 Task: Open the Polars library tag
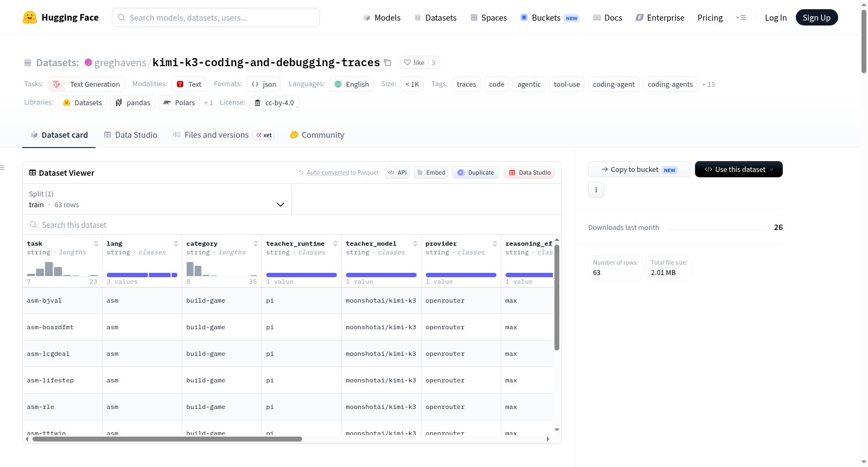click(x=179, y=103)
